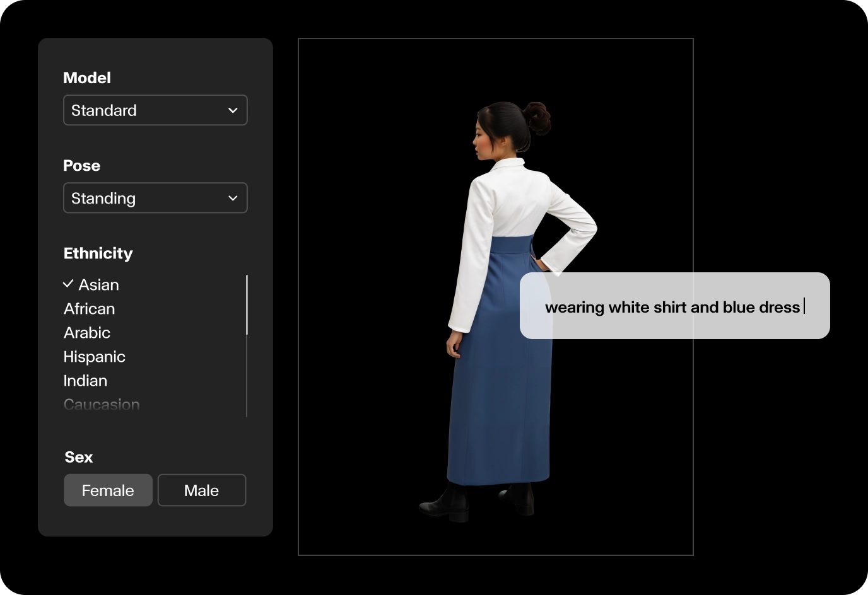
Task: Click the Model section label
Action: [x=86, y=78]
